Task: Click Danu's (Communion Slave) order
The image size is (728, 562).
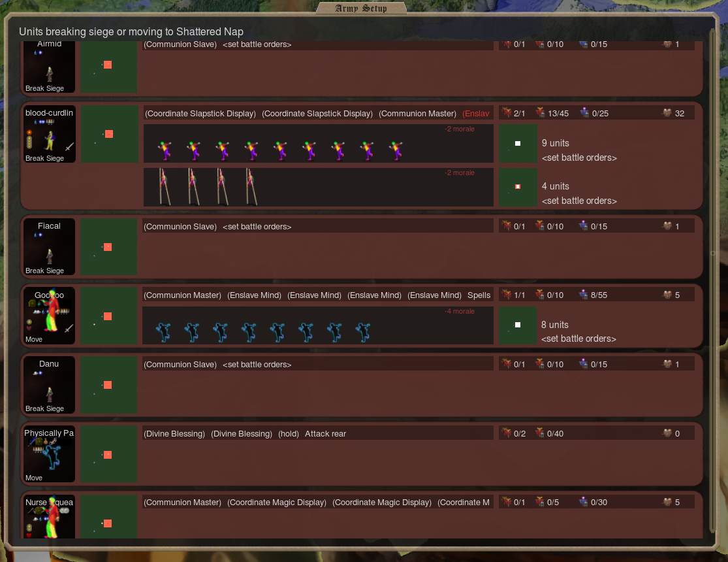Action: point(180,365)
